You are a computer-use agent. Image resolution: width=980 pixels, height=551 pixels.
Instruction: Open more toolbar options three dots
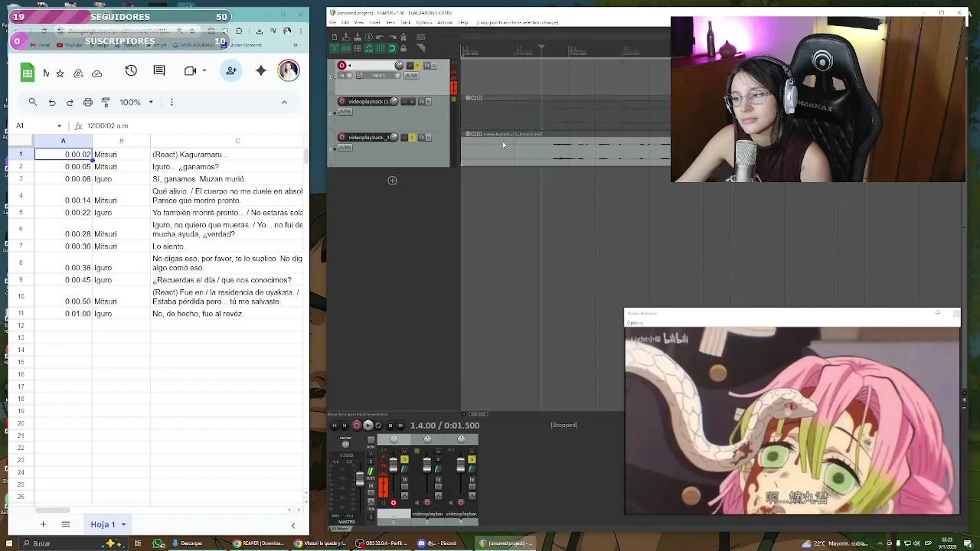[x=171, y=102]
